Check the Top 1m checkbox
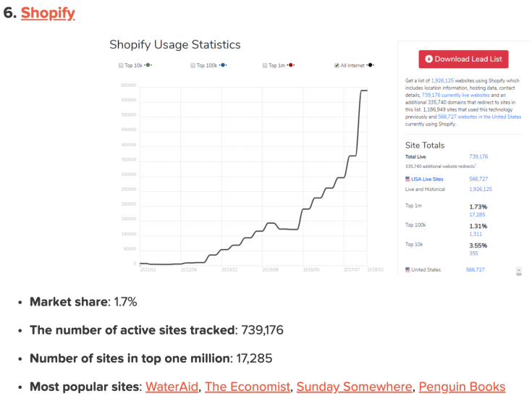The height and width of the screenshot is (404, 532). pyautogui.click(x=265, y=65)
